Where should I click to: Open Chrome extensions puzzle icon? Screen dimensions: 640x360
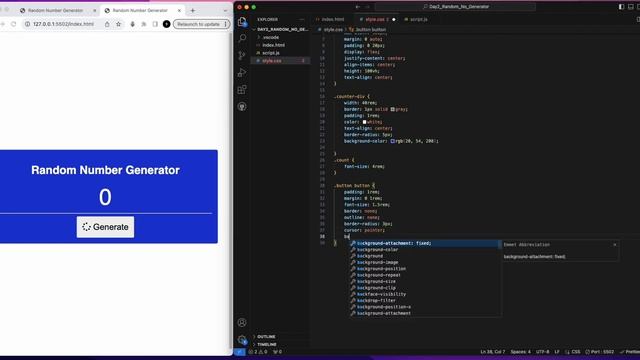point(144,24)
